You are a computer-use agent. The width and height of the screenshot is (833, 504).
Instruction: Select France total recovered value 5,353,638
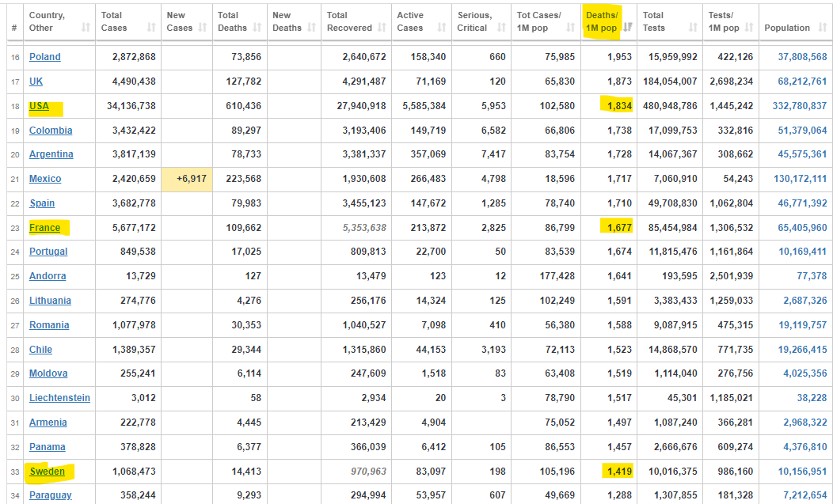(364, 227)
